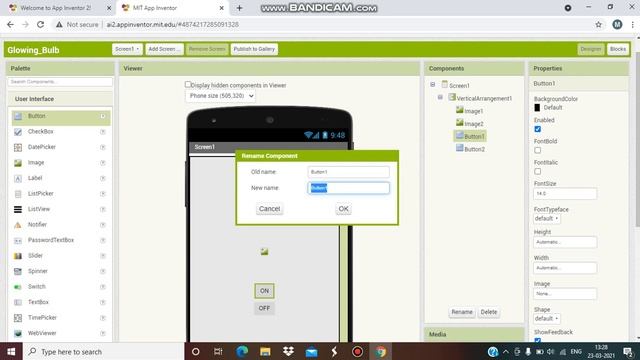Open the Phone size dropdown

220,96
